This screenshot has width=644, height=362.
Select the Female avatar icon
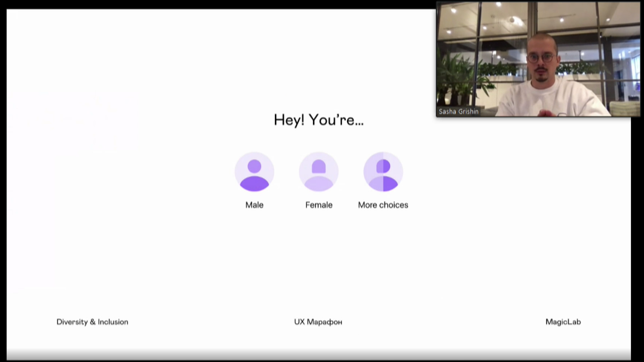point(318,172)
